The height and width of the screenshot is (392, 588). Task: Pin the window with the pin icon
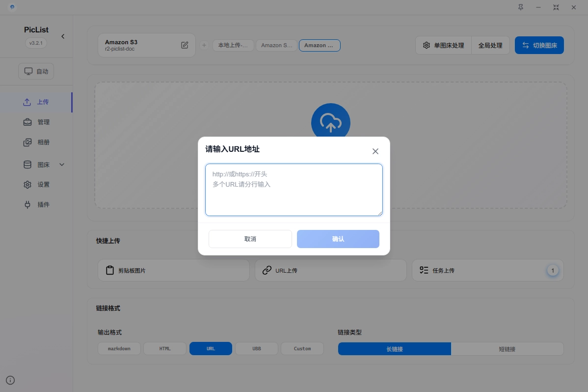pyautogui.click(x=521, y=7)
